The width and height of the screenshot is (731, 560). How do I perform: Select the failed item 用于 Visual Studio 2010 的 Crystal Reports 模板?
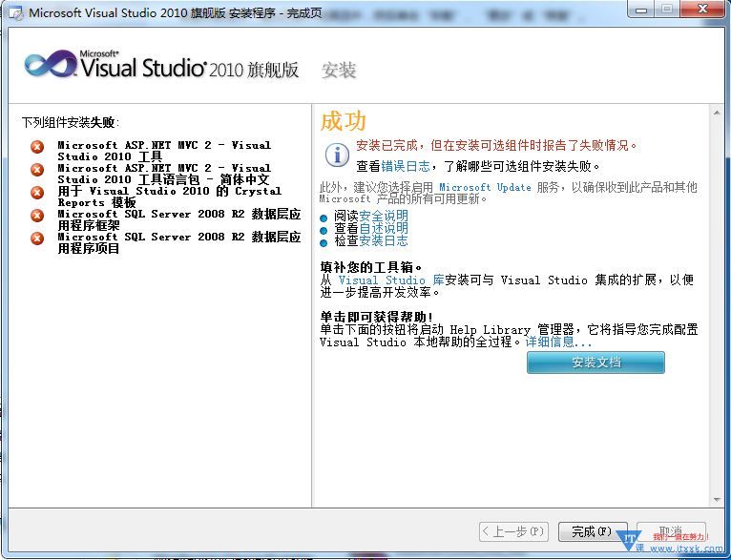170,197
